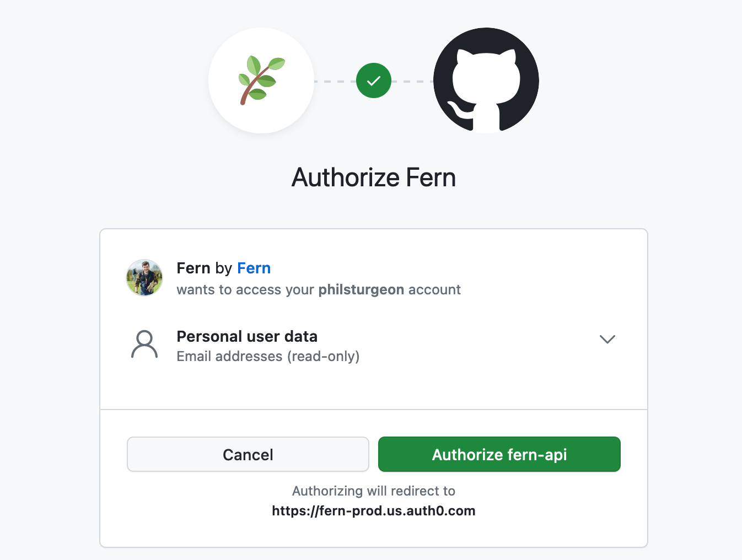Click the bold philsturgeon account name
The width and height of the screenshot is (742, 560).
[362, 290]
